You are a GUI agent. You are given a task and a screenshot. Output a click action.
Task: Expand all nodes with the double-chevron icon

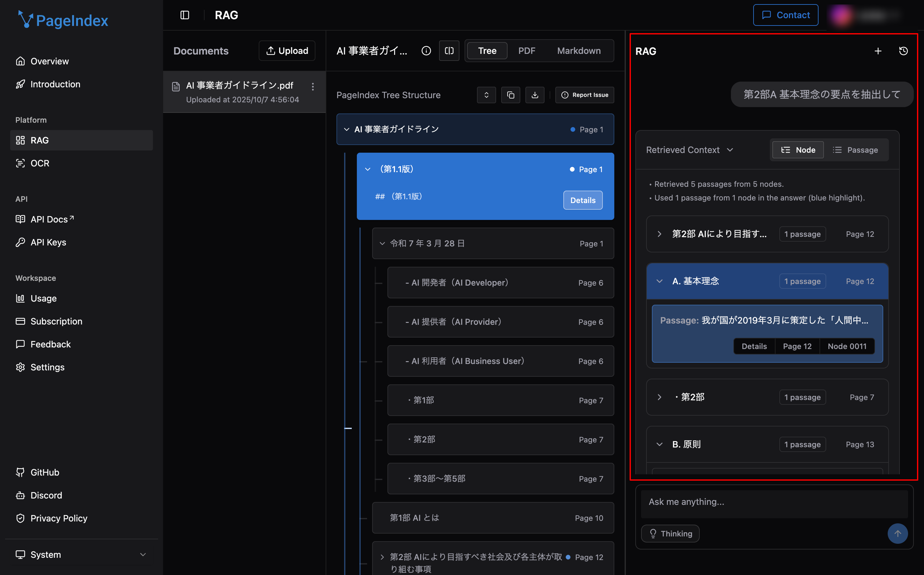(x=486, y=95)
